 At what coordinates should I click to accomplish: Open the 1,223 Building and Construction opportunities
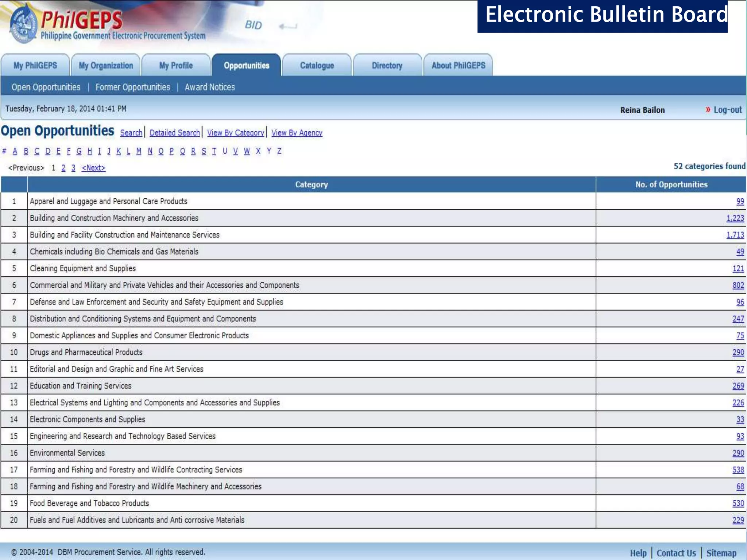point(735,218)
